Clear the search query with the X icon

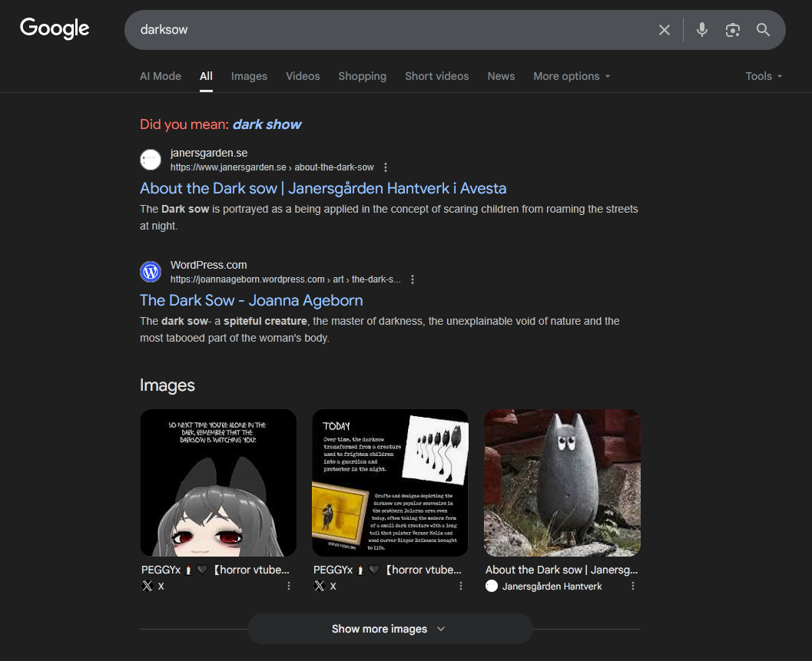(x=665, y=30)
